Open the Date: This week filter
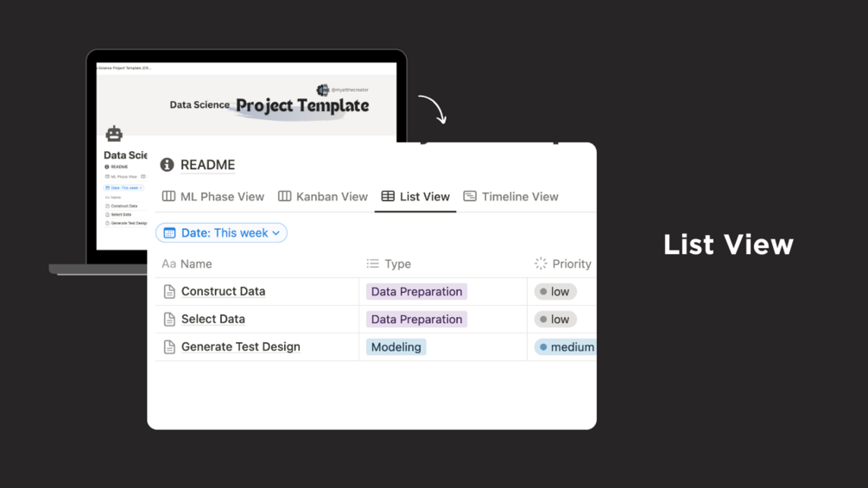Image resolution: width=868 pixels, height=488 pixels. pyautogui.click(x=224, y=233)
